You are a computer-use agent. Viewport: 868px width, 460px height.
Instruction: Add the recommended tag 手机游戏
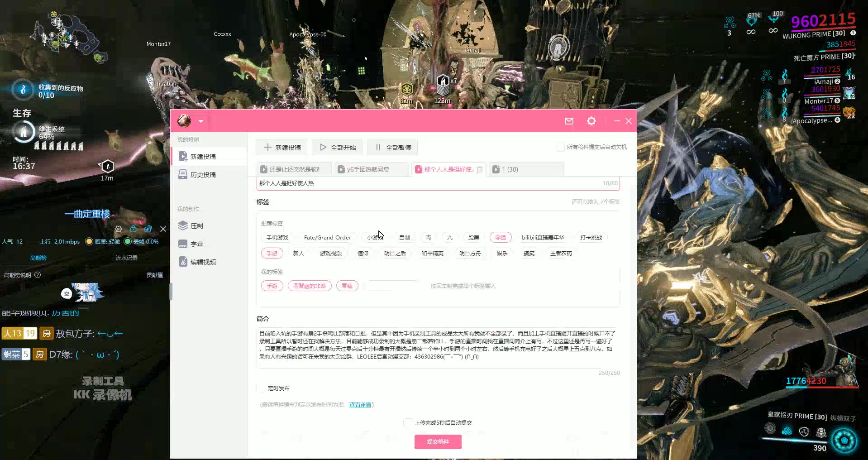277,238
